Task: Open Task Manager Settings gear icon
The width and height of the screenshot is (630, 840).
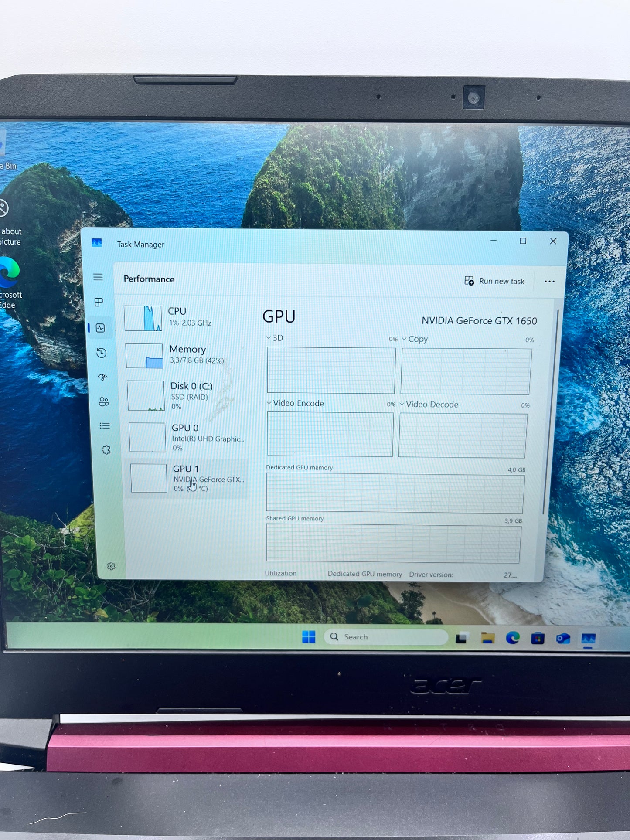Action: 111,566
